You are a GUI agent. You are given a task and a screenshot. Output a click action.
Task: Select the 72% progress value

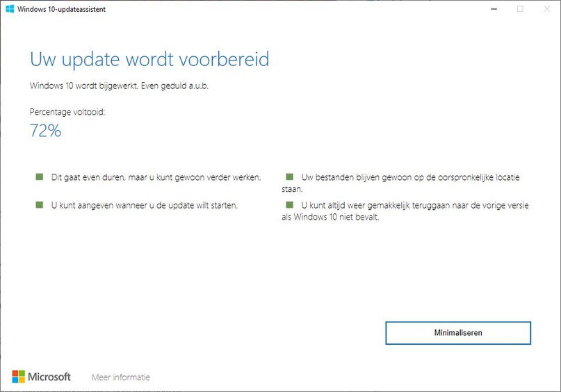pos(45,131)
